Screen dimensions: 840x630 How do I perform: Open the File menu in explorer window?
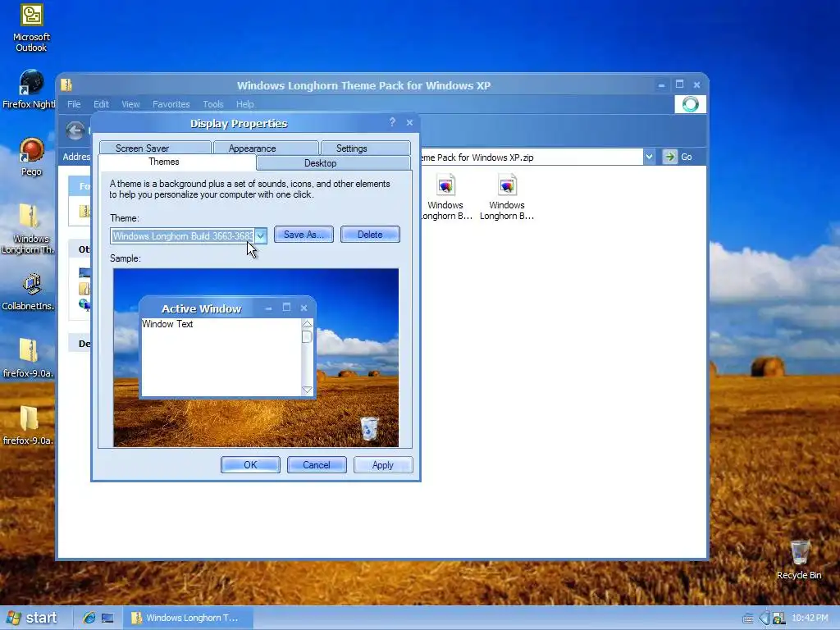(x=74, y=104)
